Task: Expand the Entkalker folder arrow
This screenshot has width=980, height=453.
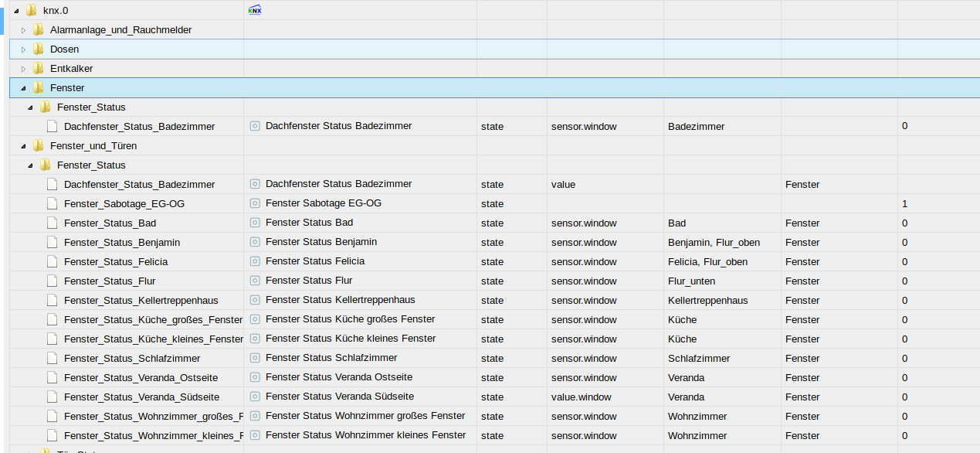Action: click(24, 69)
